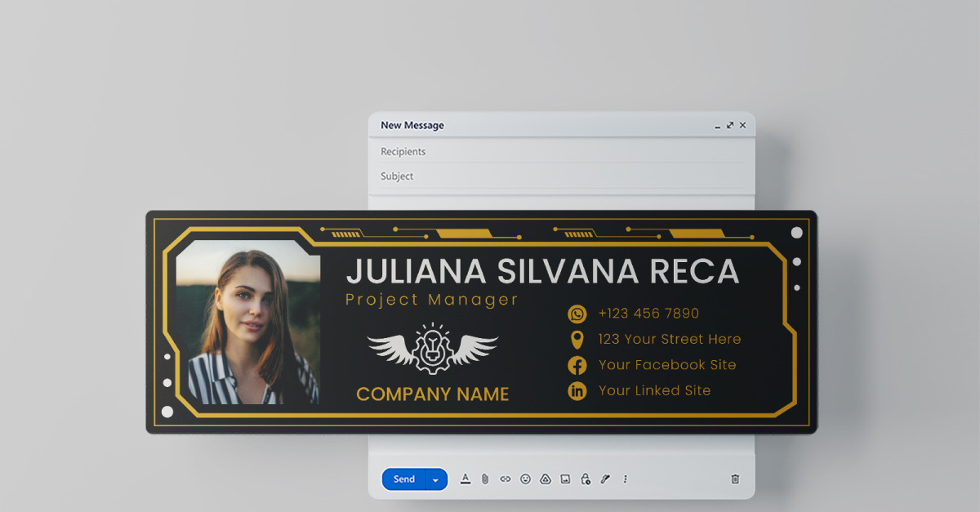Enable confidential mode with the lock icon
The image size is (980, 512).
pyautogui.click(x=586, y=479)
